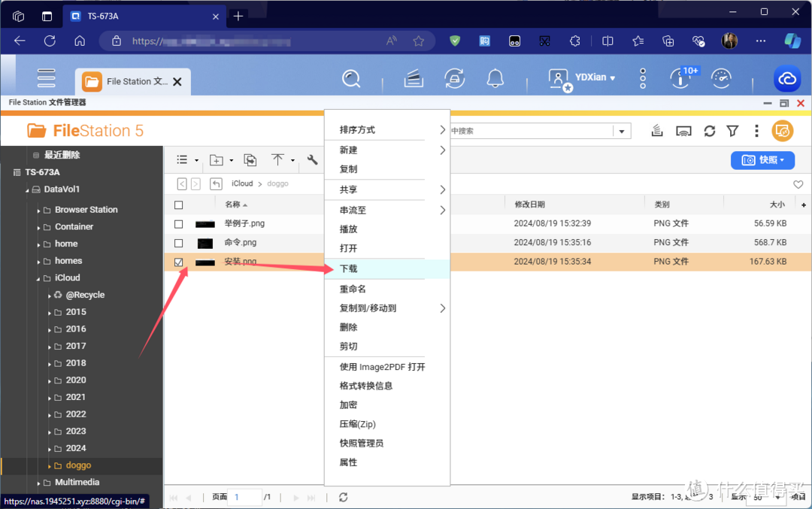The image size is (812, 509).
Task: Open the QTS search magnifier icon
Action: [350, 78]
